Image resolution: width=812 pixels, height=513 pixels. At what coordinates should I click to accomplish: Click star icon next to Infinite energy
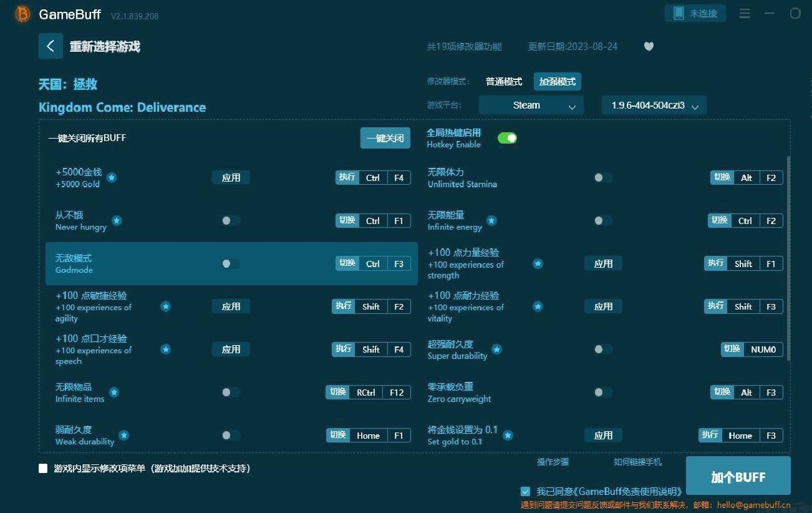(x=491, y=220)
